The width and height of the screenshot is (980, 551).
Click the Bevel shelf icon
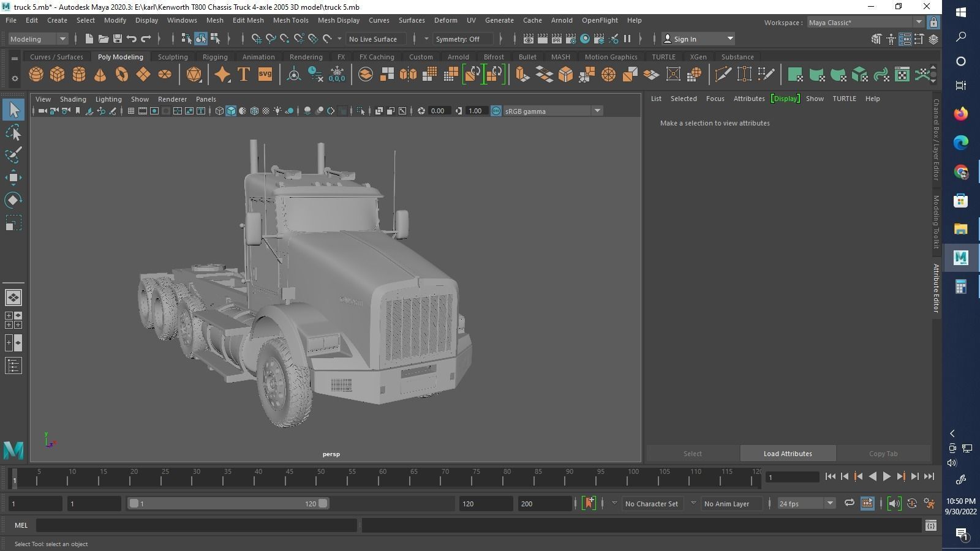565,75
